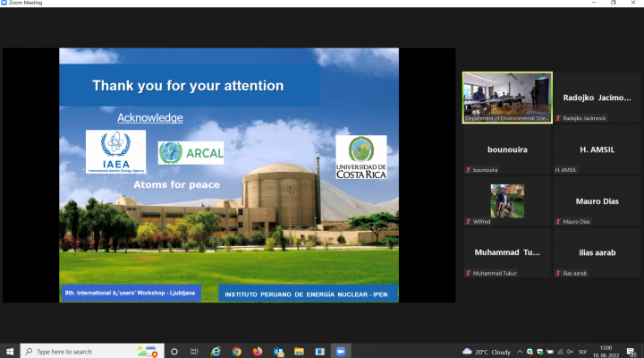Viewport: 644px width, 358px height.
Task: Click the H. AMSIL name label
Action: (x=566, y=170)
